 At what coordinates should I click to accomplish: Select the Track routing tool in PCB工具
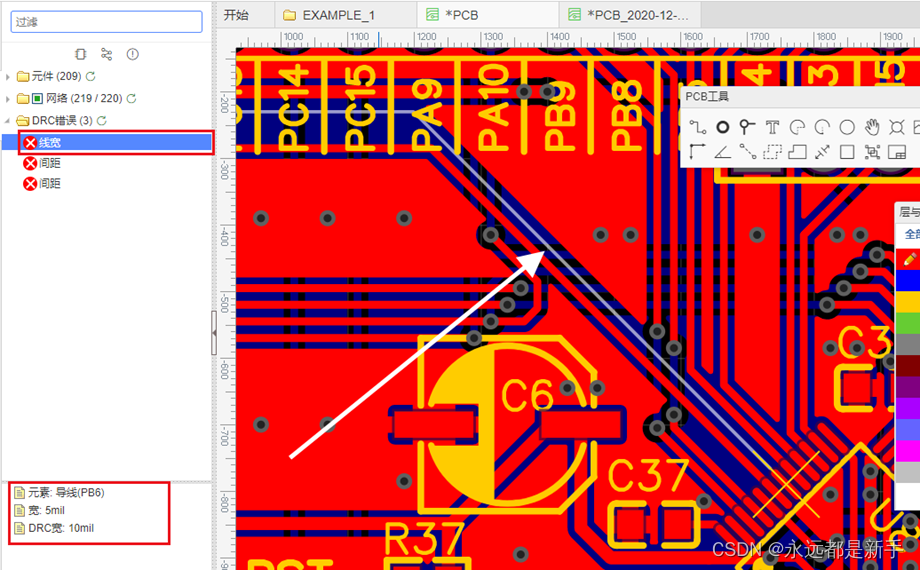(697, 127)
